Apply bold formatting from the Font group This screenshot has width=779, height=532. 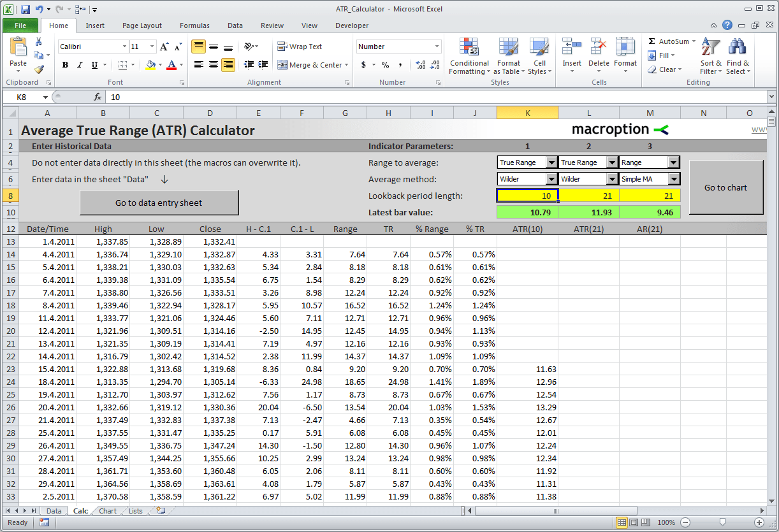(64, 65)
